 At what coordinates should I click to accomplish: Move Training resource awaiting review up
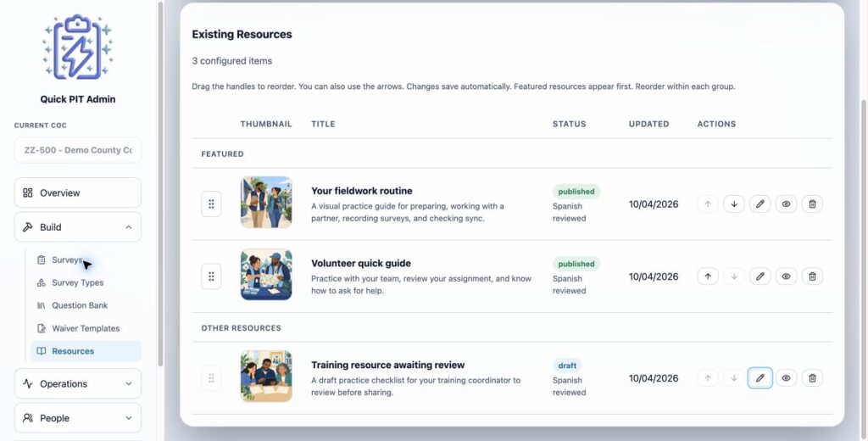click(x=708, y=378)
